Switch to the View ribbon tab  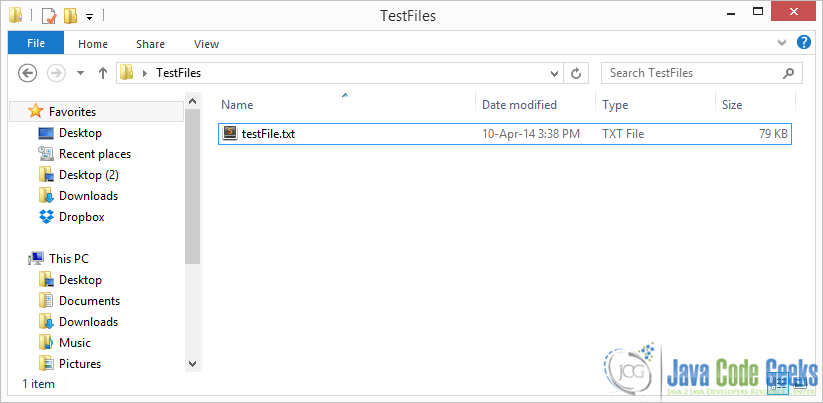206,44
